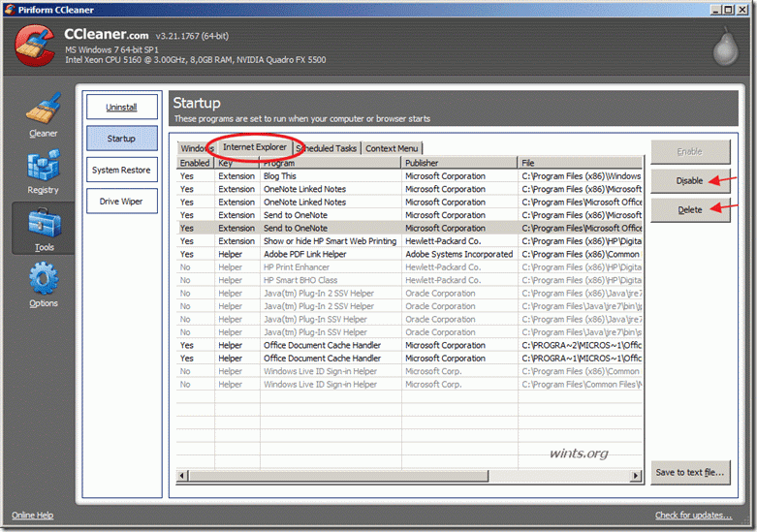Click Check for updates link

[693, 516]
